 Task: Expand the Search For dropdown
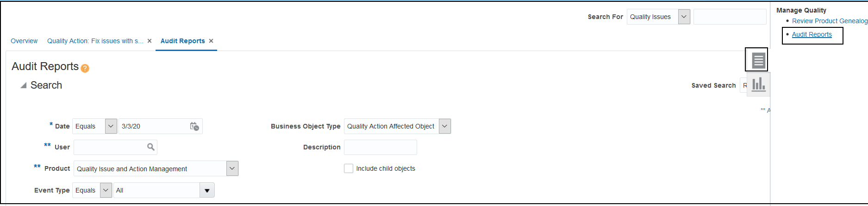[684, 17]
